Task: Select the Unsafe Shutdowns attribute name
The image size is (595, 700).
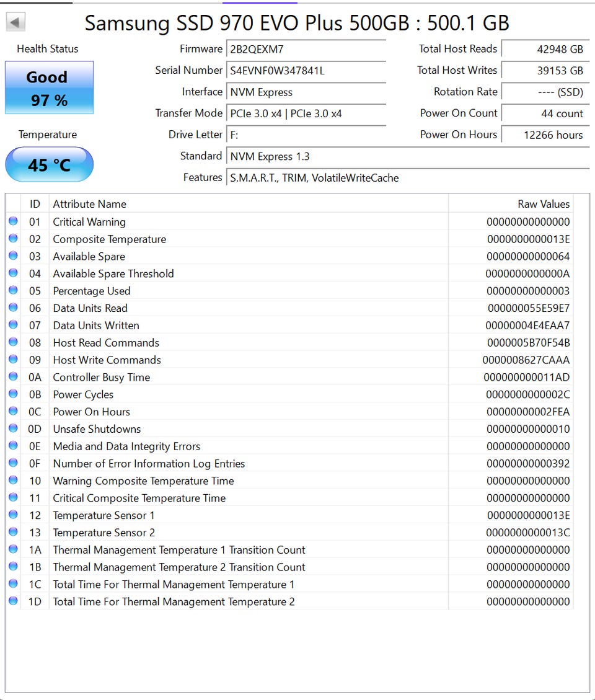Action: pyautogui.click(x=97, y=429)
